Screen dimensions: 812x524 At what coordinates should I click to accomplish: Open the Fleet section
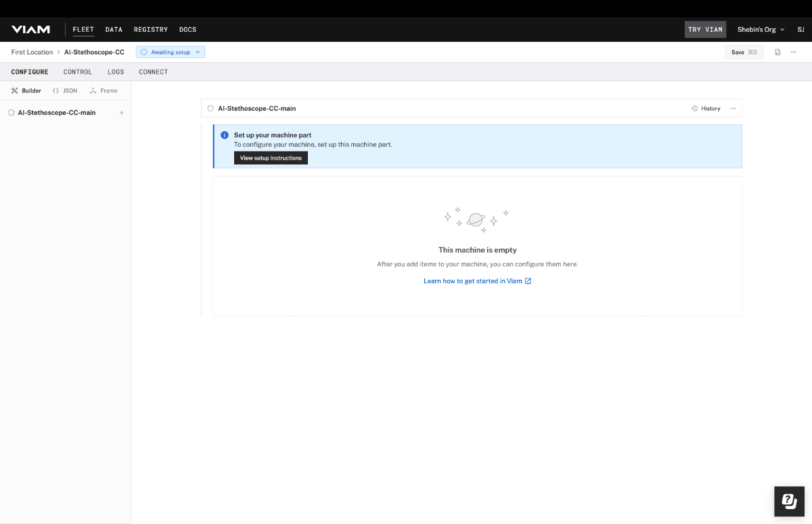(x=83, y=30)
